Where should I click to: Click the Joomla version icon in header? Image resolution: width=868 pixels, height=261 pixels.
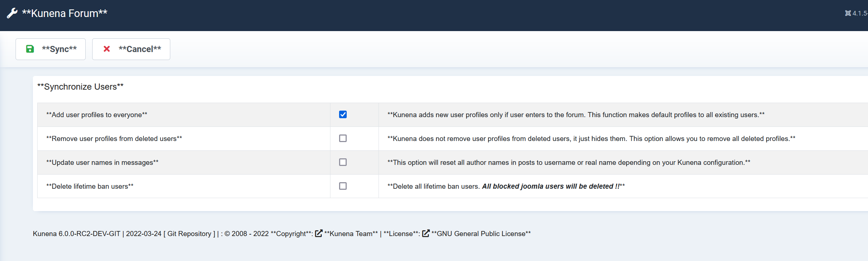pyautogui.click(x=848, y=13)
